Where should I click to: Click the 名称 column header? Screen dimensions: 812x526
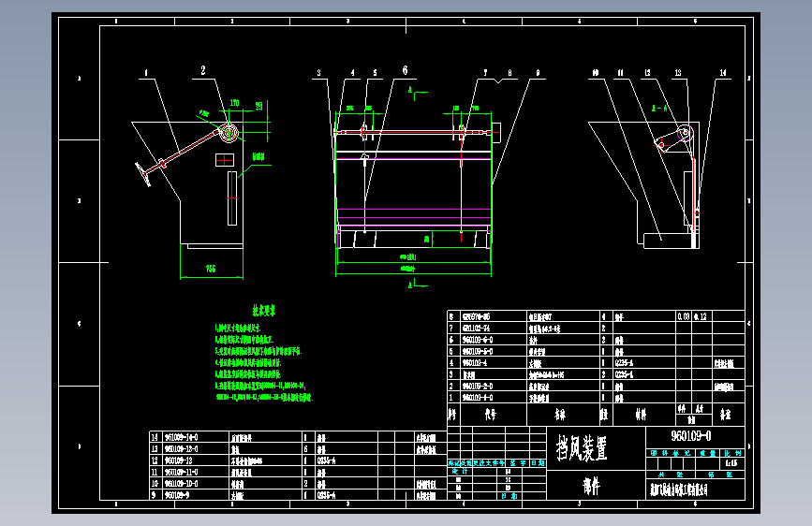[560, 415]
